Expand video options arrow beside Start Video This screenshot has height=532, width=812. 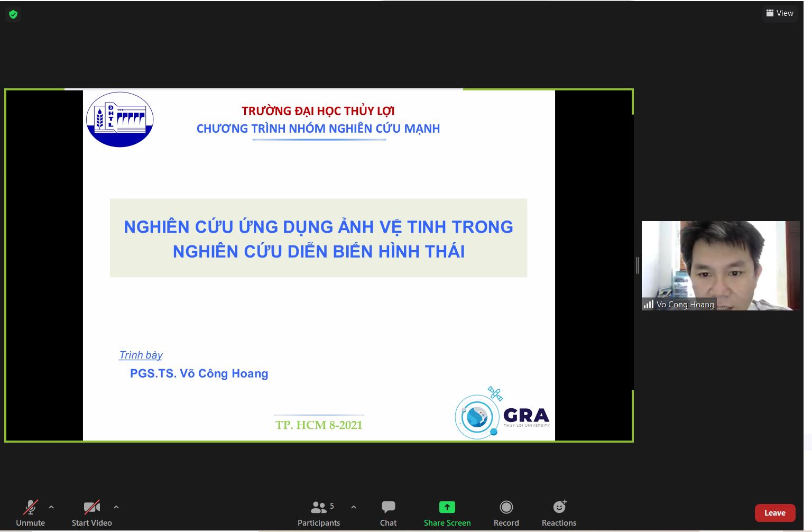click(x=116, y=507)
